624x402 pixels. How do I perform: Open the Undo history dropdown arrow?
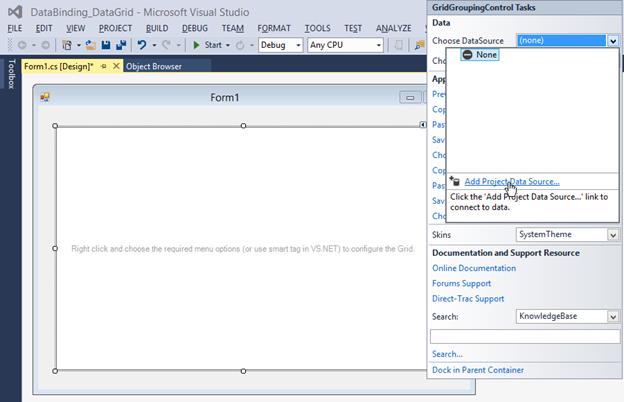tap(154, 45)
